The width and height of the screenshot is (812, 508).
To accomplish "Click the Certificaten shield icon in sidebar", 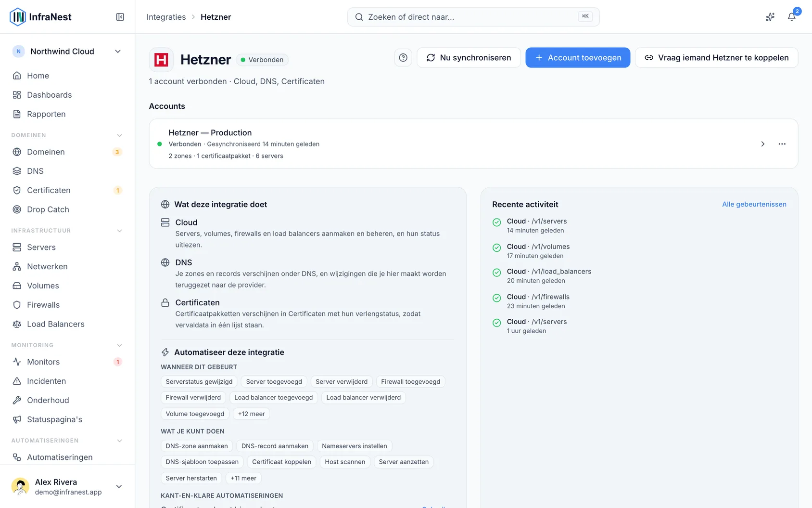I will [17, 190].
